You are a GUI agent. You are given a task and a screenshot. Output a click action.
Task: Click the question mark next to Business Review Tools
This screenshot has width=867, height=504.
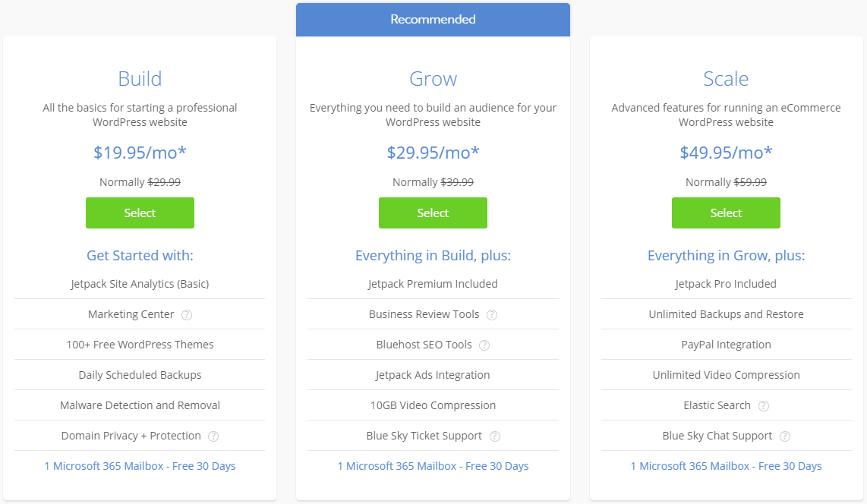(x=491, y=315)
